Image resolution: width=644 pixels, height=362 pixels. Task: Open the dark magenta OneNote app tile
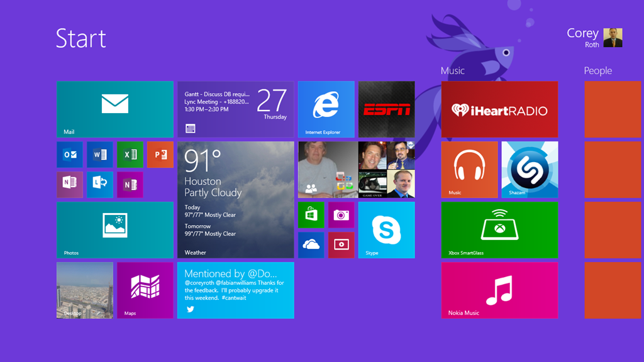tap(130, 185)
